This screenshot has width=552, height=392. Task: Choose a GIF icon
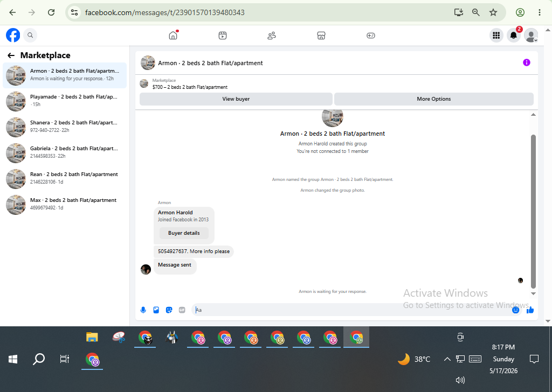[x=182, y=310]
